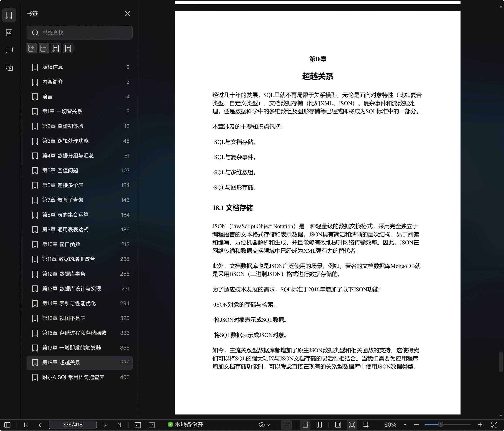Add a new bookmark button

pos(56,48)
